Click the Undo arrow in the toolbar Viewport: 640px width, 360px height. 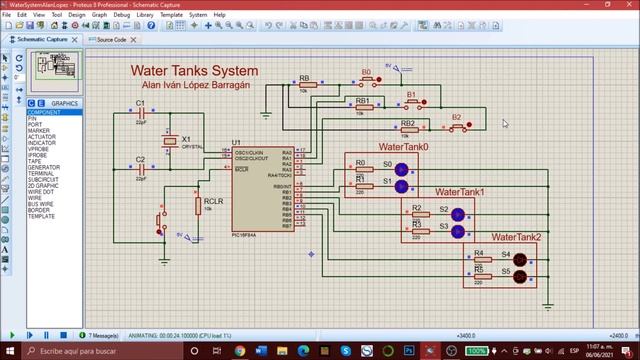coord(268,25)
